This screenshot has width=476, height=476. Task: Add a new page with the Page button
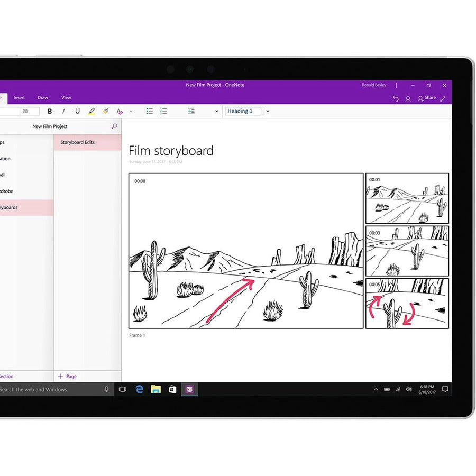pos(67,376)
